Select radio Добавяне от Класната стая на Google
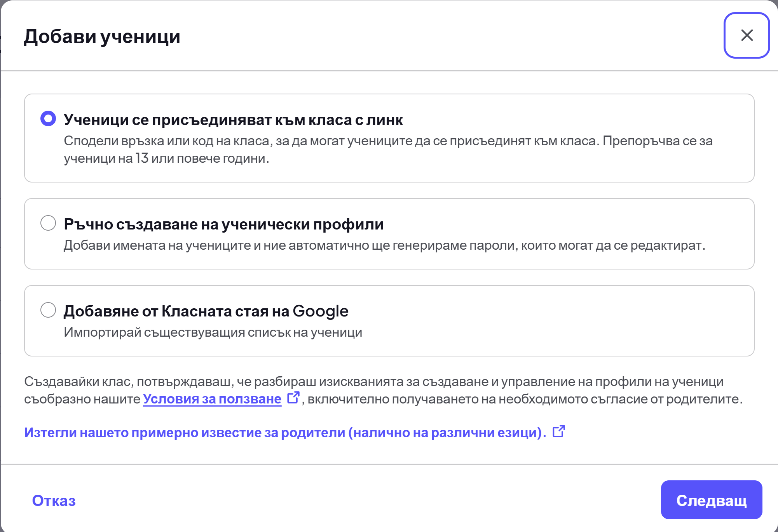The width and height of the screenshot is (778, 532). pos(48,310)
